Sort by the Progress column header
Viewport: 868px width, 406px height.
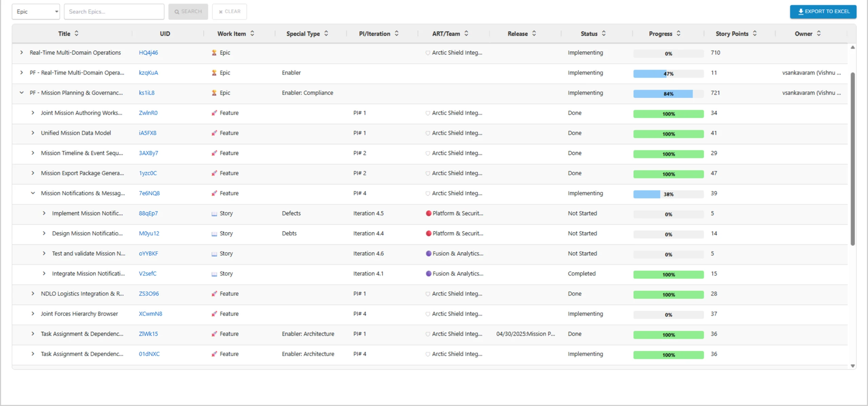[660, 34]
